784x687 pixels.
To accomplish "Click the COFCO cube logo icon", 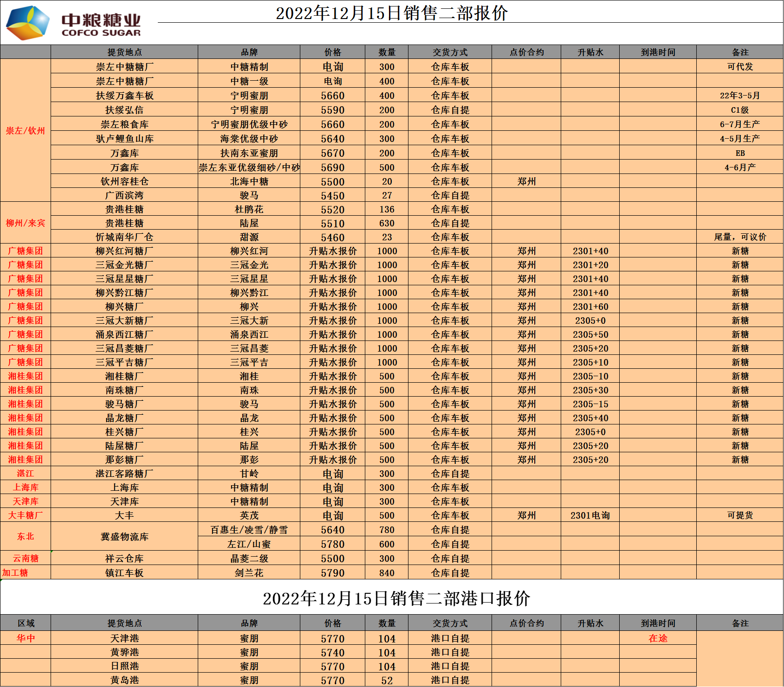I will [x=28, y=22].
